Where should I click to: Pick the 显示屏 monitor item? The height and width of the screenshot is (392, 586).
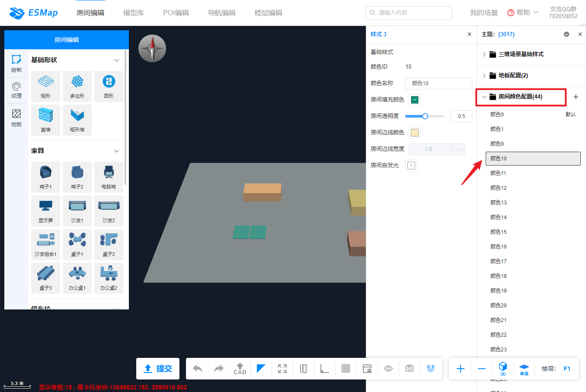click(x=45, y=211)
